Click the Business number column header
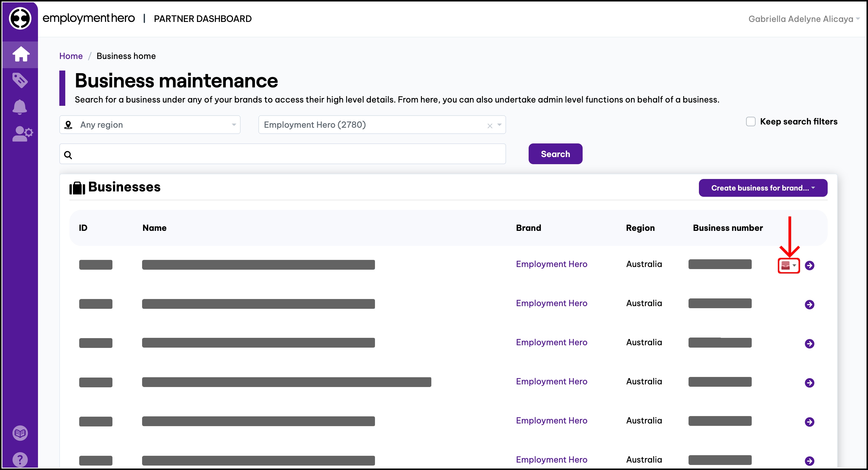The height and width of the screenshot is (470, 868). coord(728,228)
